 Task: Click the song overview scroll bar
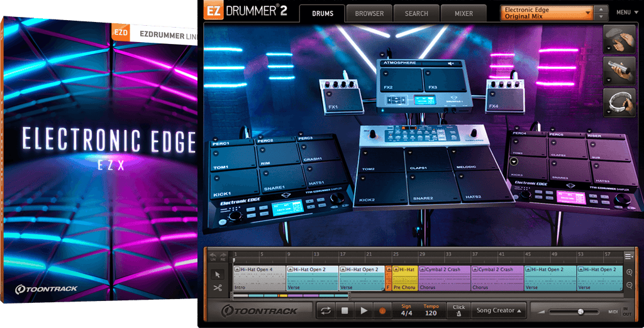tap(291, 295)
